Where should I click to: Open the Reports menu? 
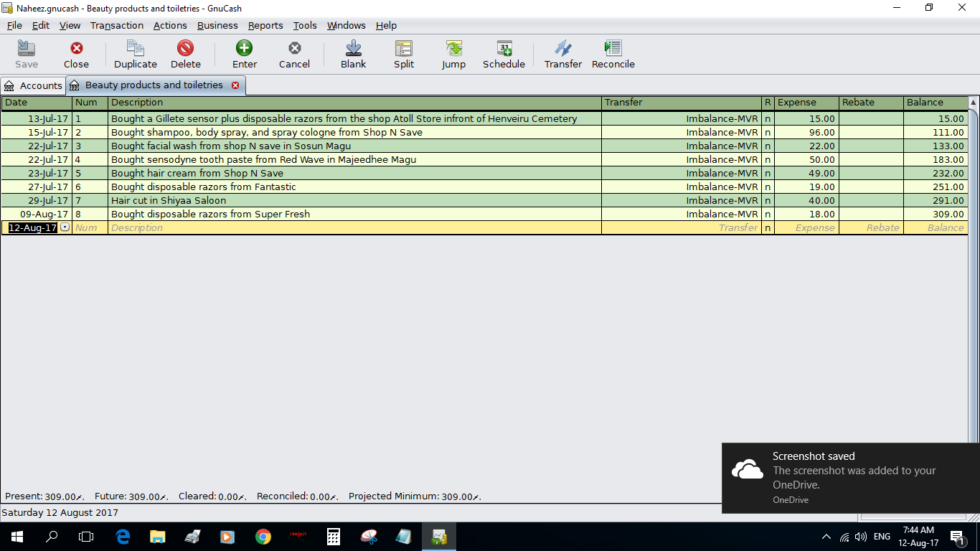click(265, 25)
